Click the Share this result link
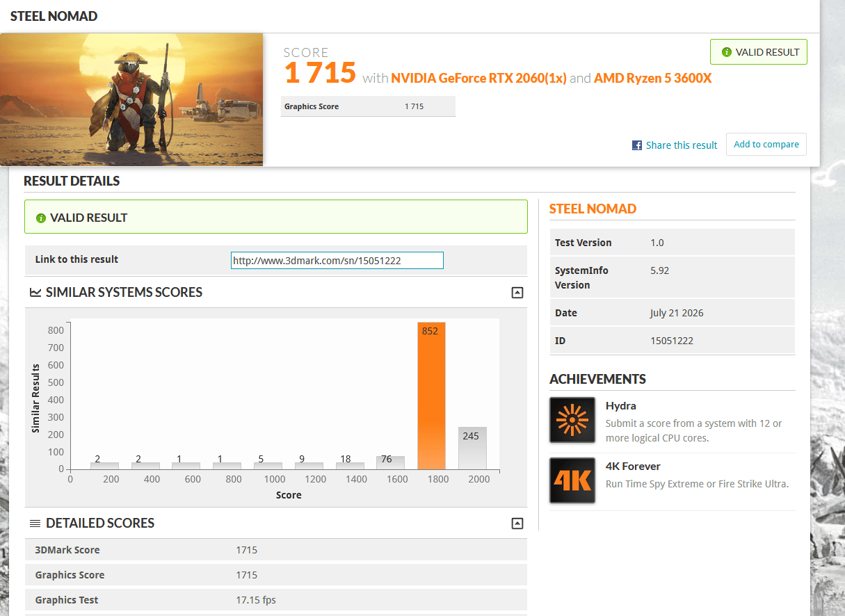The width and height of the screenshot is (845, 616). (x=681, y=145)
